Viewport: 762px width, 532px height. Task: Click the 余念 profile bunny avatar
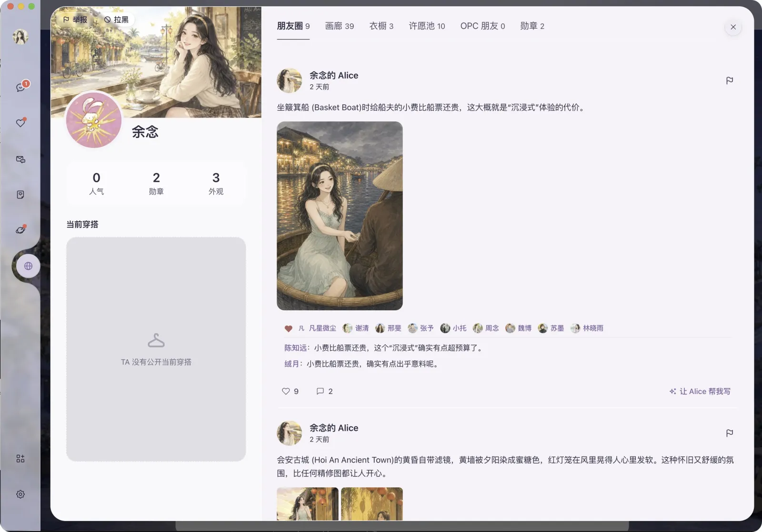[x=94, y=120]
